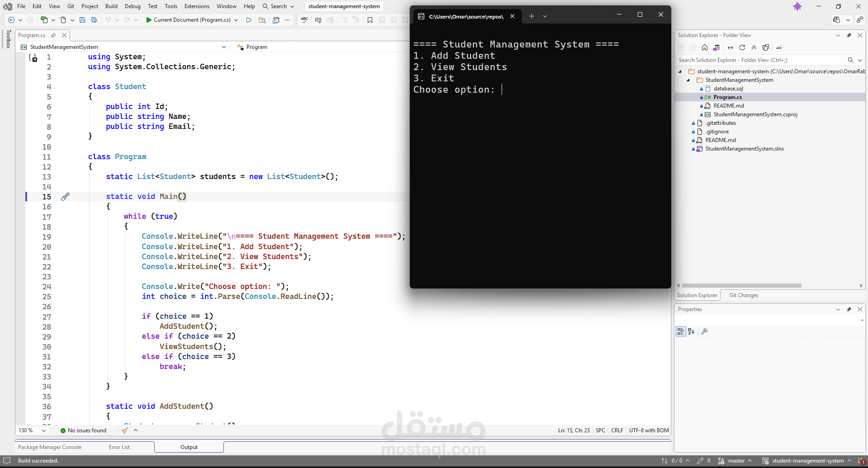Screen dimensions: 868x468
Task: Start without debugging using the outlined play icon
Action: (x=249, y=20)
